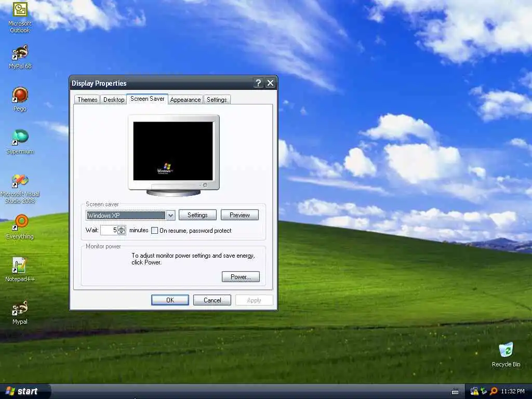Decrease the Wait minutes value
Viewport: 532px width, 399px height.
click(x=122, y=232)
